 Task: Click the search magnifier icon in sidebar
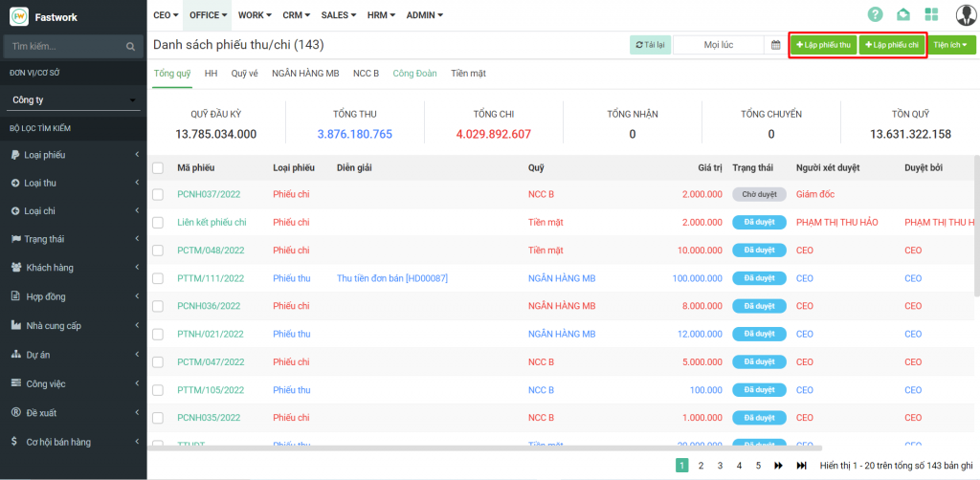click(x=131, y=46)
